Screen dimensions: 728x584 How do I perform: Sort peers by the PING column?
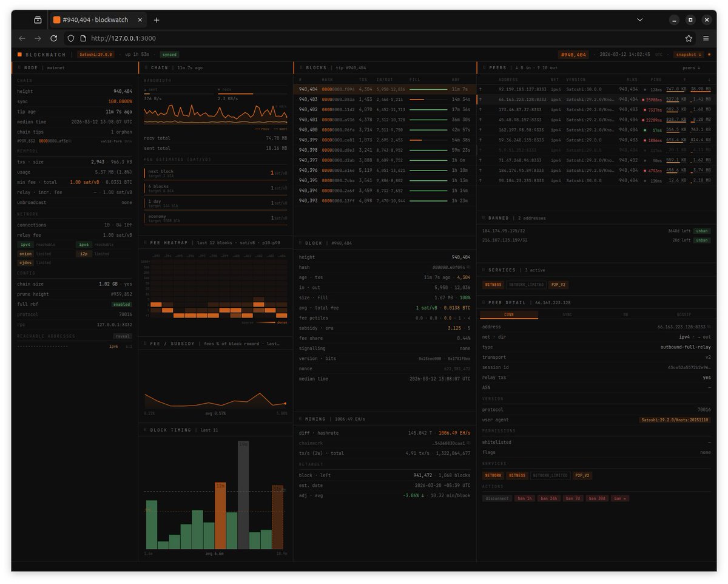click(656, 79)
